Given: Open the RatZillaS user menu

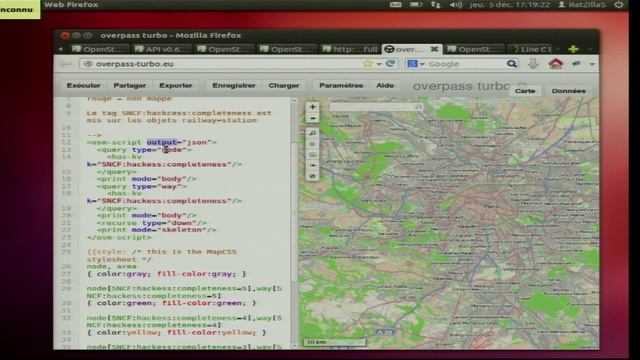Looking at the screenshot, I should point(582,4).
